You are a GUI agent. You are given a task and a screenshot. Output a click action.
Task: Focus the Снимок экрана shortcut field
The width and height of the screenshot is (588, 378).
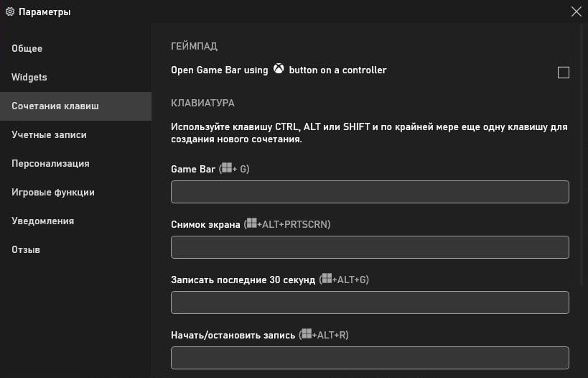pos(370,247)
